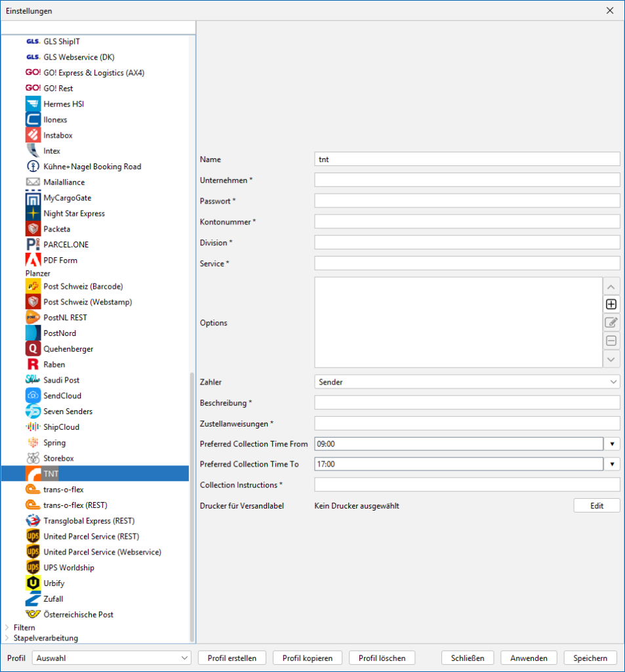Click the Speichern button
The image size is (625, 672).
point(590,658)
